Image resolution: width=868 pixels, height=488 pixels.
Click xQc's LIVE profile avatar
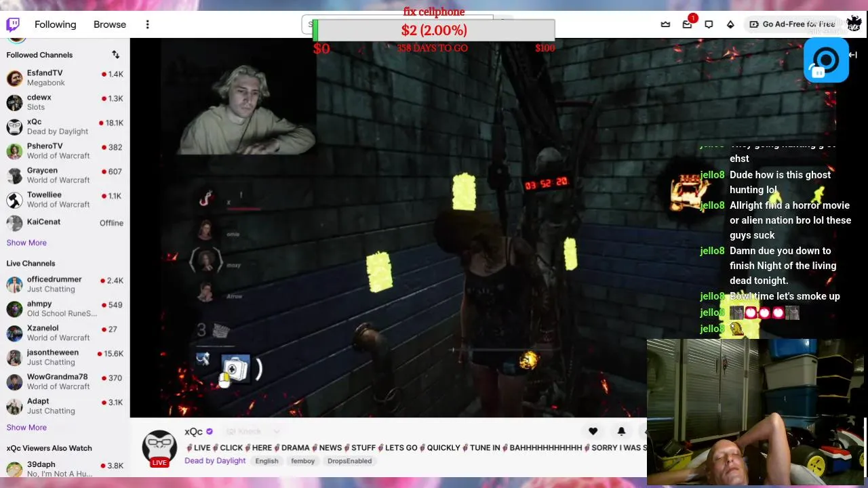[x=159, y=448]
